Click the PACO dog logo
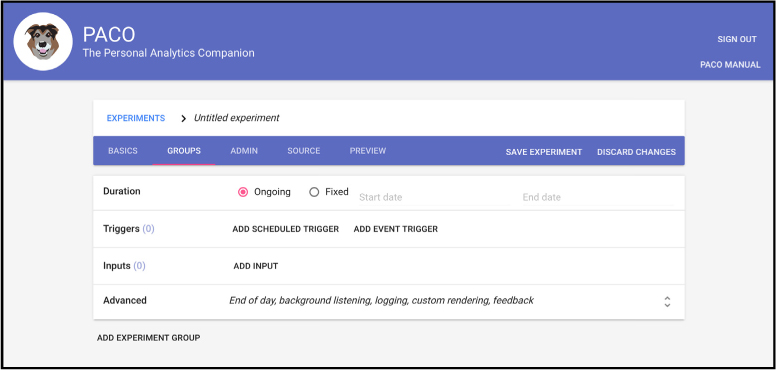This screenshot has width=776, height=370. [x=43, y=42]
